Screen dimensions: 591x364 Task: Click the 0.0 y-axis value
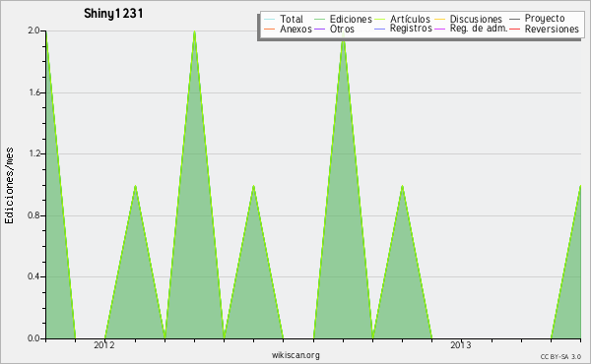coord(33,338)
